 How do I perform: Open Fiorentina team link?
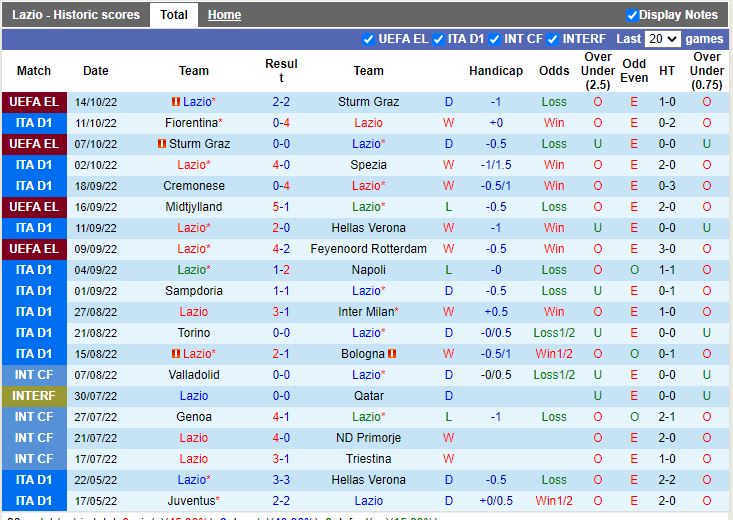click(194, 123)
